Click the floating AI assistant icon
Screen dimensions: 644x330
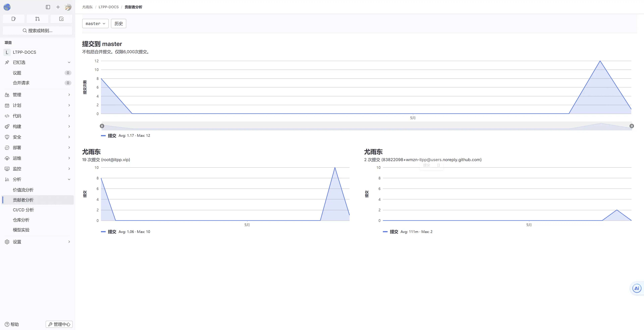(637, 288)
